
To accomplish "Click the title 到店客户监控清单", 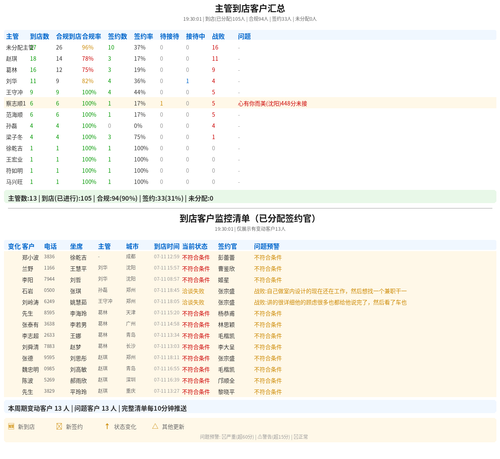I will pos(247,219).
